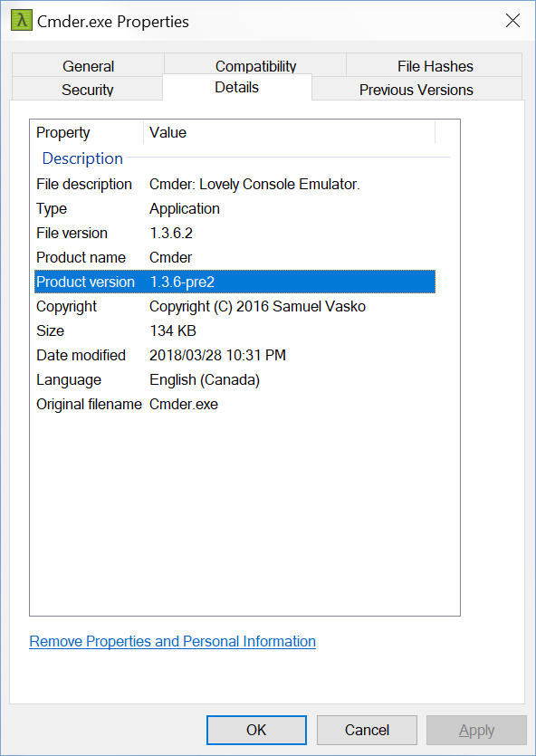Click the Value column header
The height and width of the screenshot is (756, 536).
290,132
